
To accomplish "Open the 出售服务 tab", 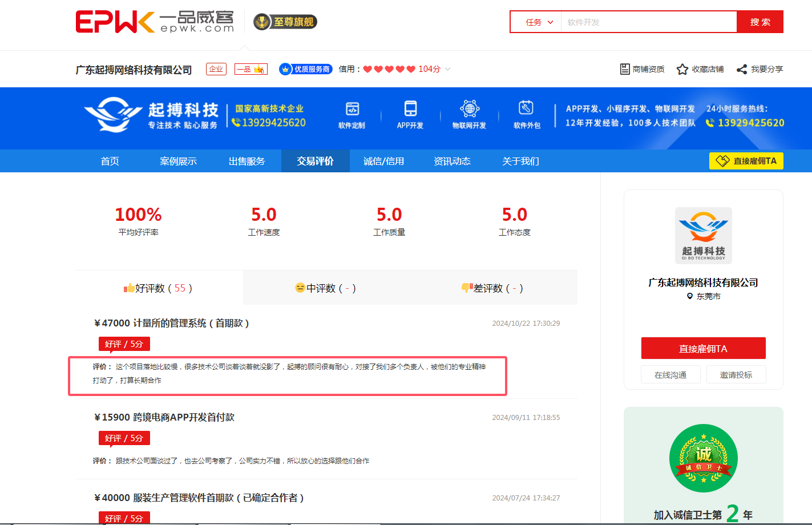I will (x=247, y=161).
